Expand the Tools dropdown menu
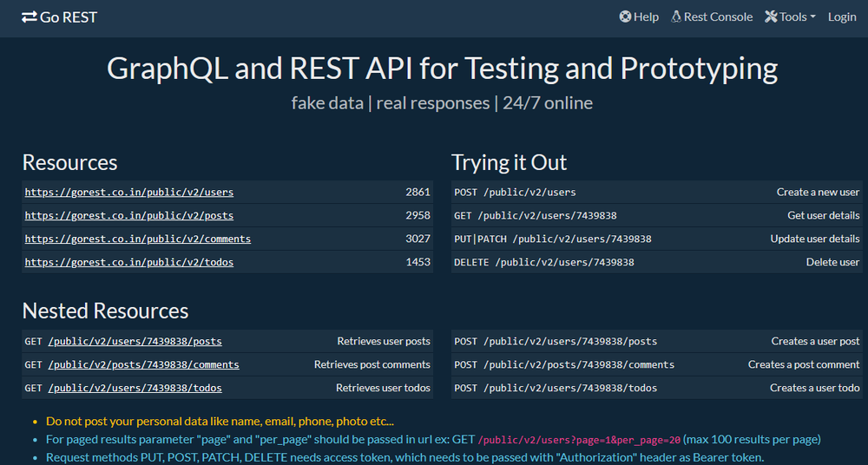This screenshot has height=465, width=868. (x=791, y=17)
